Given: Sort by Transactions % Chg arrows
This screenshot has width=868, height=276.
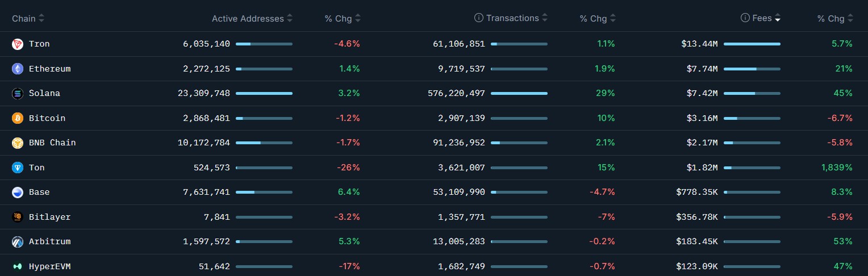Looking at the screenshot, I should [x=612, y=19].
